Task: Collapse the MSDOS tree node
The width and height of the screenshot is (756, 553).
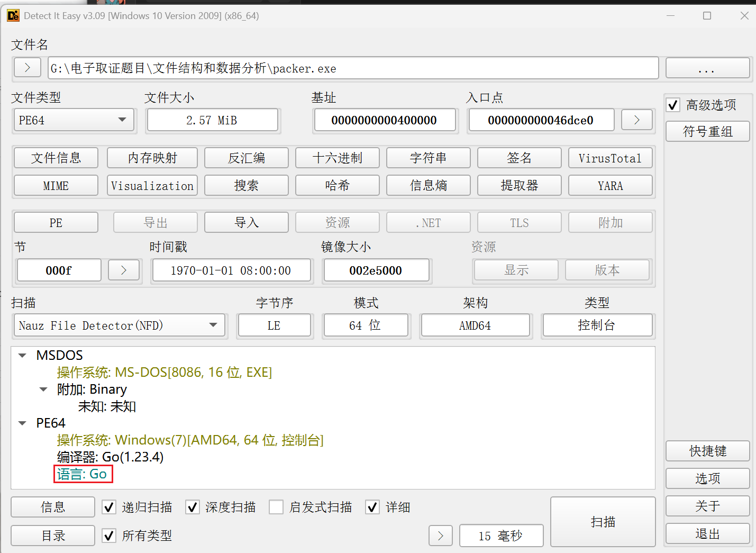Action: [x=22, y=356]
